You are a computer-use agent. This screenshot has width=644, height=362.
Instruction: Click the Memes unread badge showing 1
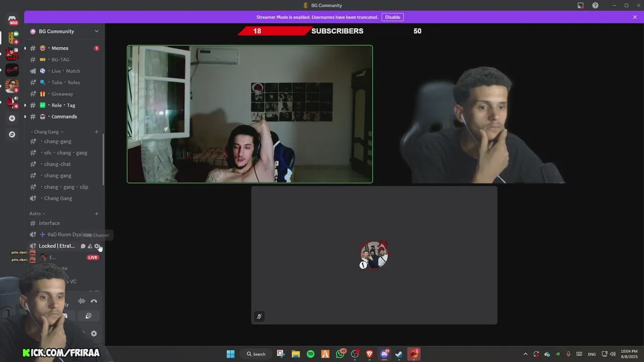click(97, 48)
